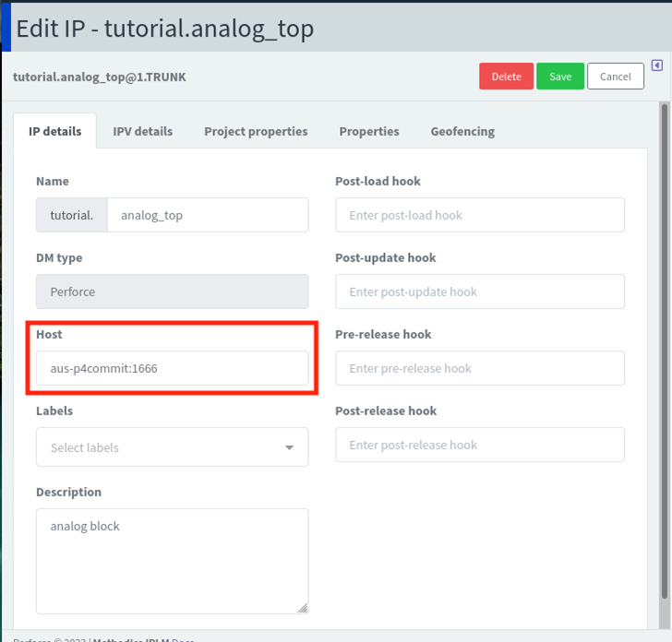This screenshot has height=642, width=672.
Task: Select the IP details tab
Action: (x=55, y=131)
